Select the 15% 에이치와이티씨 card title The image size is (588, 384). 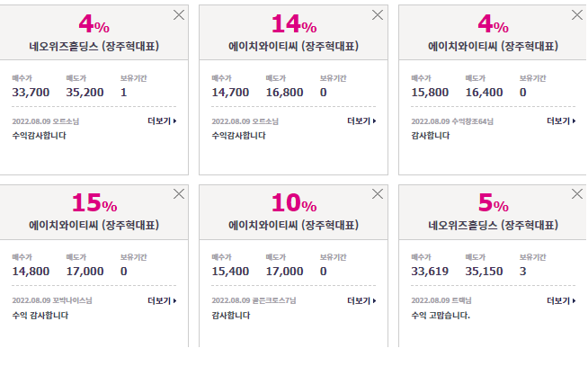pos(94,226)
